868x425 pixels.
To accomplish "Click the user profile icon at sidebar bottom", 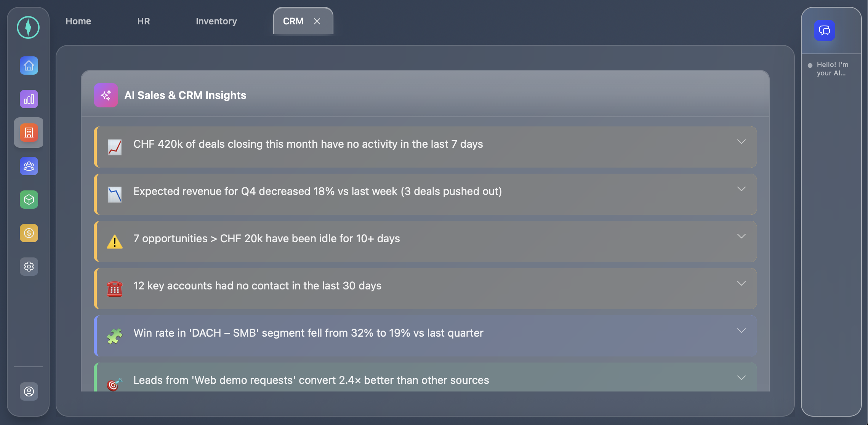I will pos(29,391).
